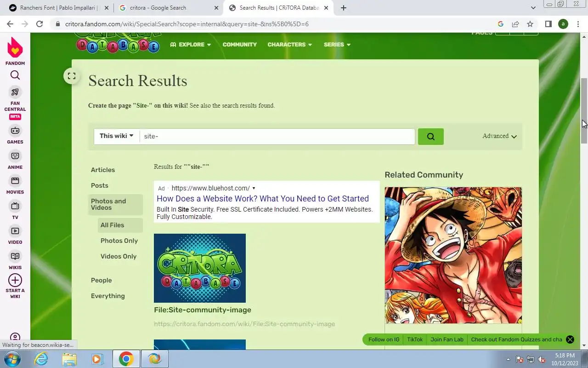Open File Explorer from taskbar
The height and width of the screenshot is (368, 588).
point(69,359)
